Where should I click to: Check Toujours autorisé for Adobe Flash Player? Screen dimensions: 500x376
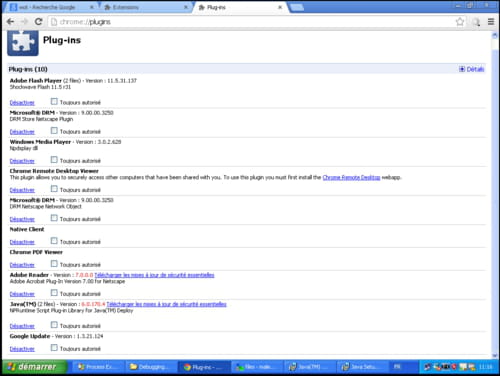(x=54, y=101)
